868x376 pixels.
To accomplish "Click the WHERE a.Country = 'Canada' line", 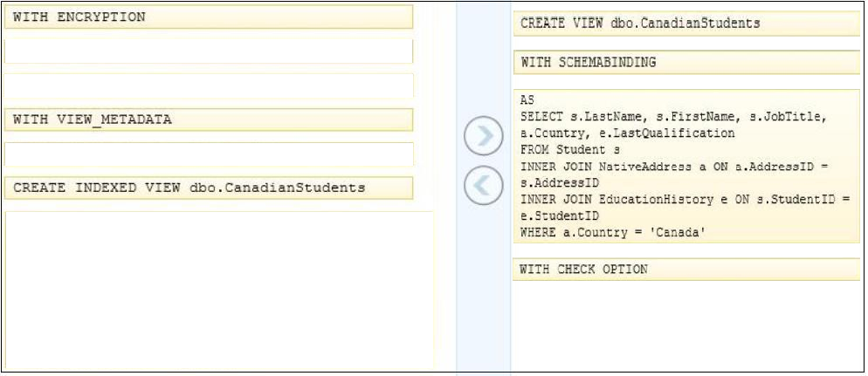I will click(x=613, y=233).
